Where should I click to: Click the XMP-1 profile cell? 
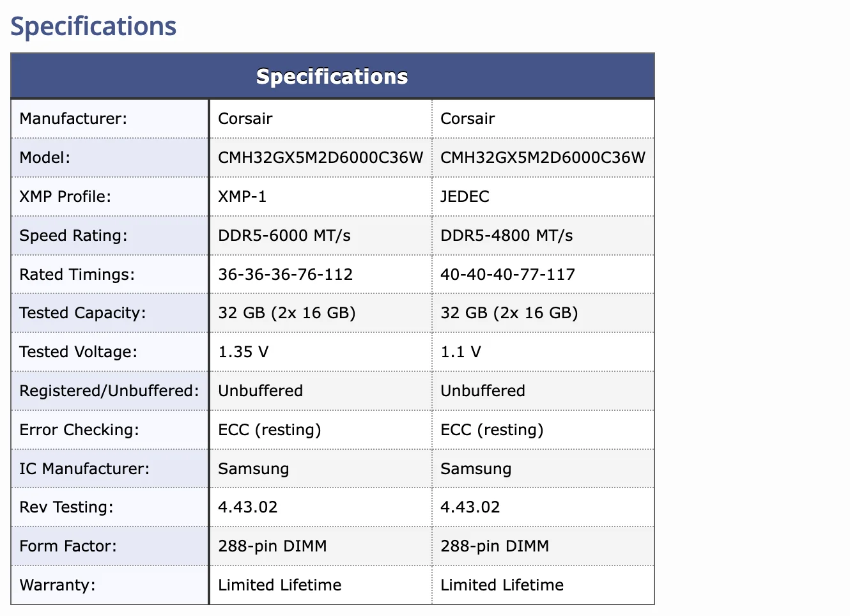tap(321, 197)
